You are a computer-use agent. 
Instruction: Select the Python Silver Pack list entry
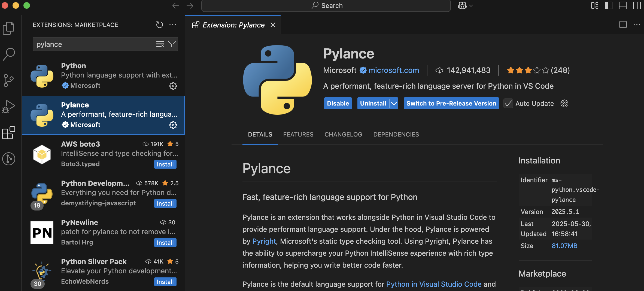pos(103,272)
